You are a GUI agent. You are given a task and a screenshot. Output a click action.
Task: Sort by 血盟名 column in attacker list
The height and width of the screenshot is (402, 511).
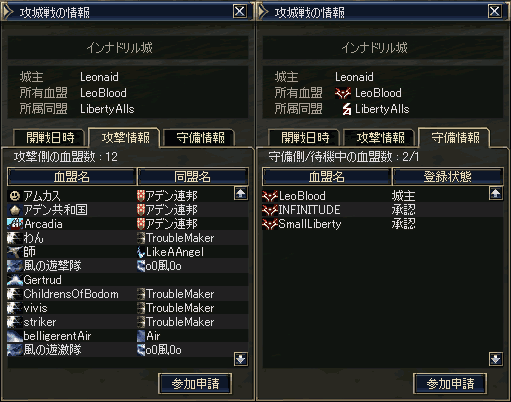(72, 177)
